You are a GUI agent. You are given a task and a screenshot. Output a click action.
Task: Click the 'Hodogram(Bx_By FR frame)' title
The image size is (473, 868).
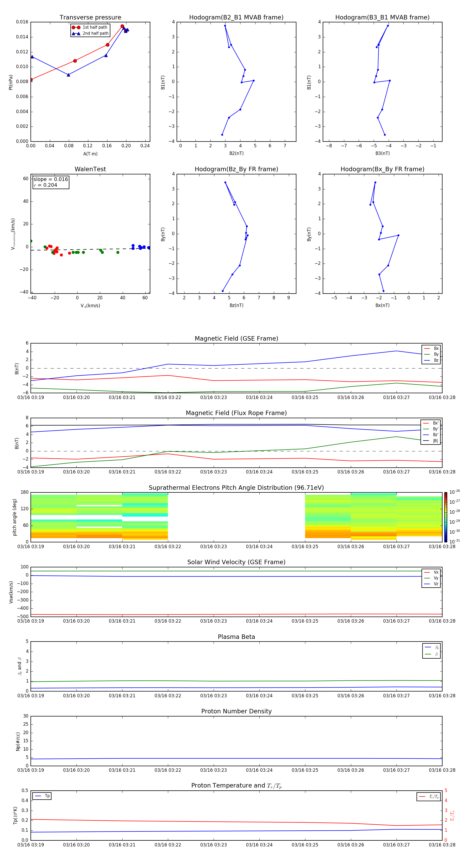click(x=382, y=169)
